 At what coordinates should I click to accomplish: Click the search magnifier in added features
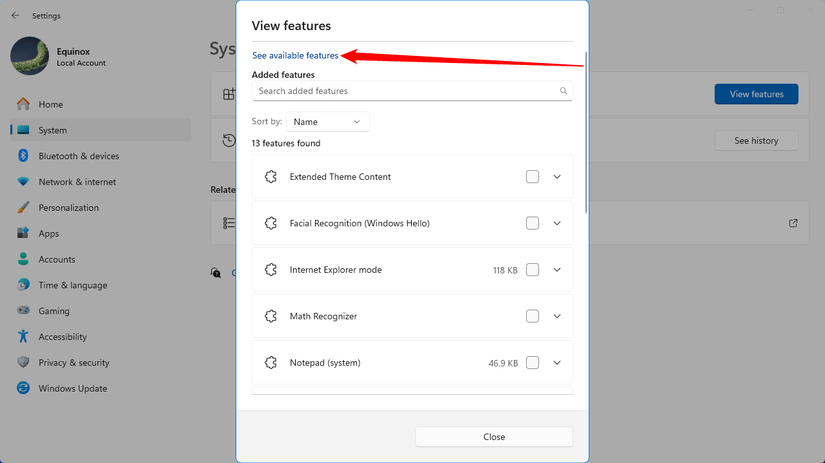[x=564, y=91]
